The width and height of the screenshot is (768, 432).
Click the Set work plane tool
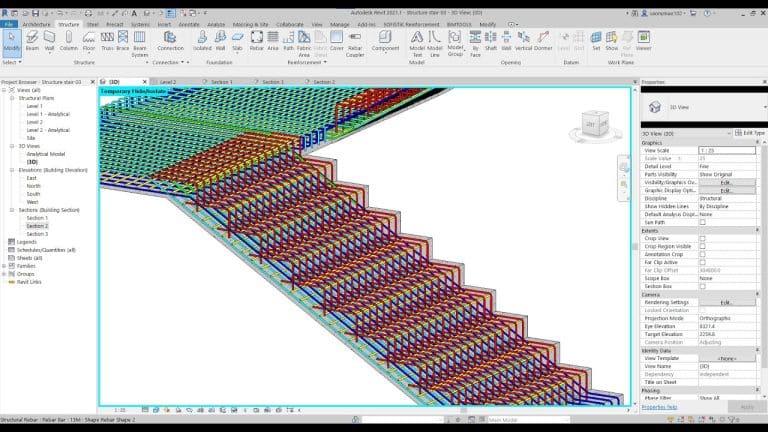[596, 41]
